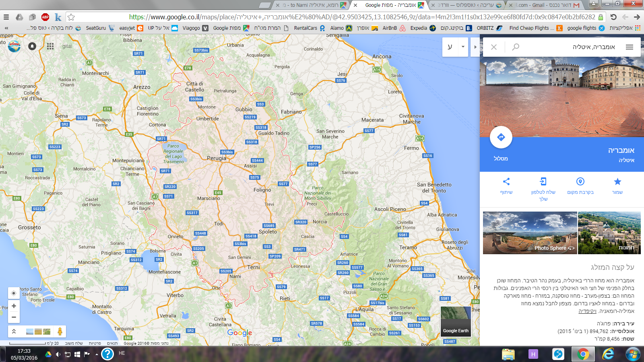Screen dimensions: 644x362
Task: Open the language dropdown arrow
Action: tap(463, 47)
